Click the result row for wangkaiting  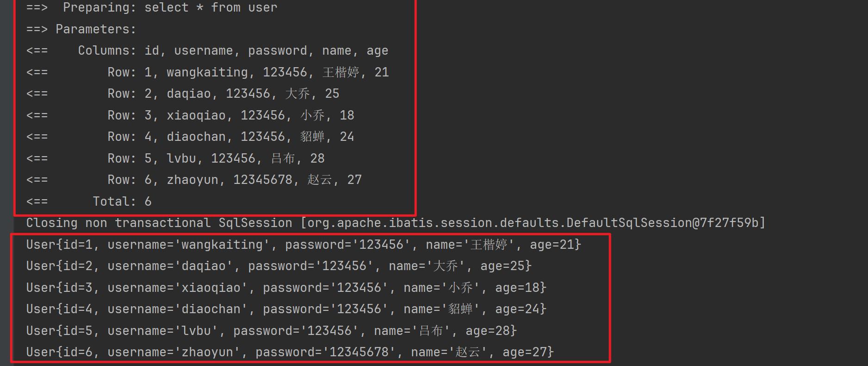pos(248,72)
